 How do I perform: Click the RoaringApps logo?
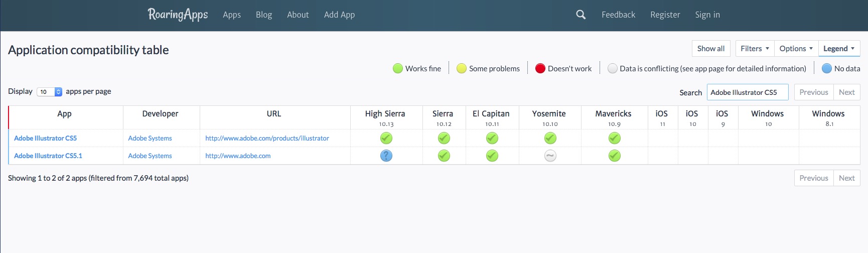(x=178, y=15)
